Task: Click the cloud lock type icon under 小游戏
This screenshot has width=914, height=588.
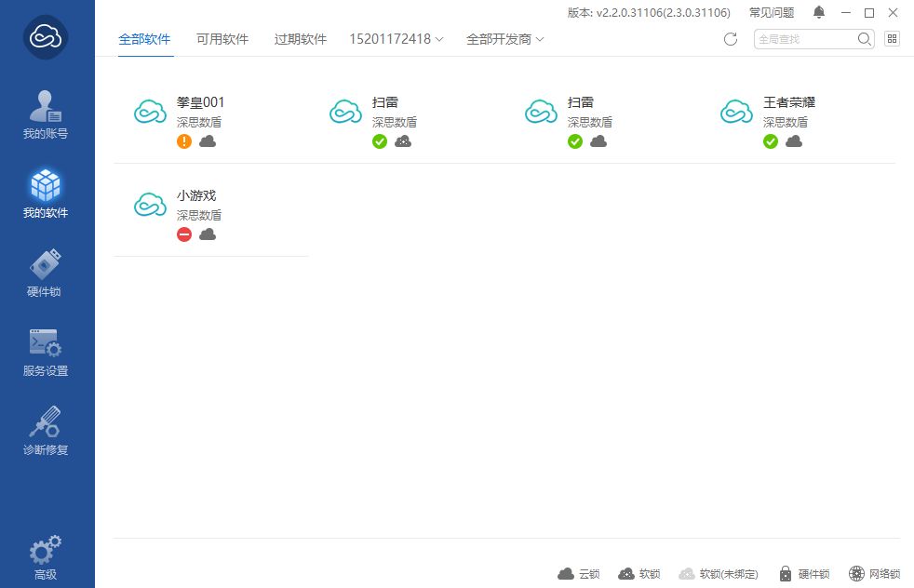Action: click(x=208, y=234)
